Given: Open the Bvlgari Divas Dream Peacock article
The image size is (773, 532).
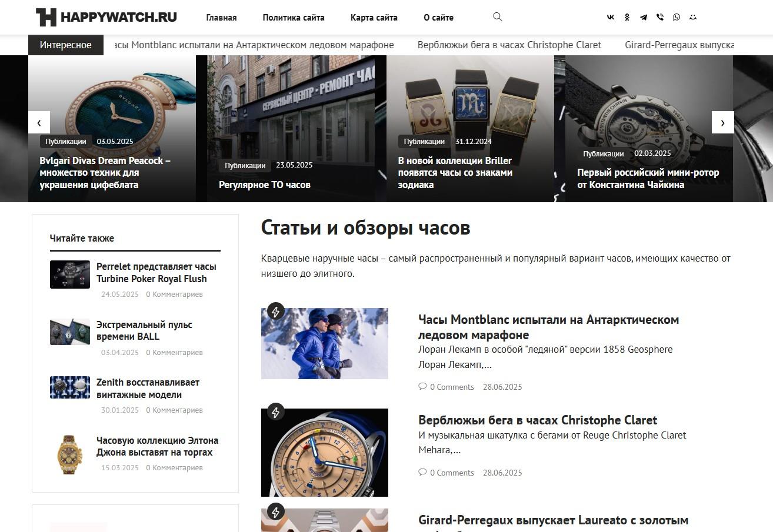Looking at the screenshot, I should [x=105, y=173].
